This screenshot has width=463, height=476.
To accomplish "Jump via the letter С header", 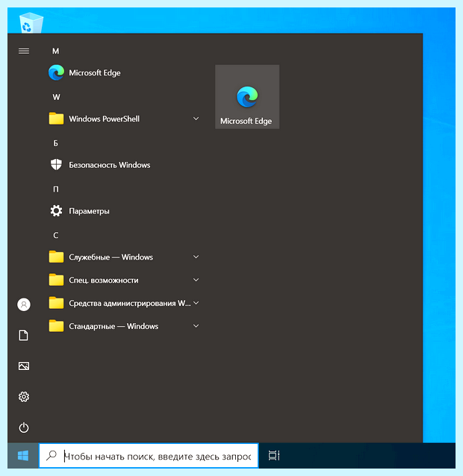I will (55, 235).
